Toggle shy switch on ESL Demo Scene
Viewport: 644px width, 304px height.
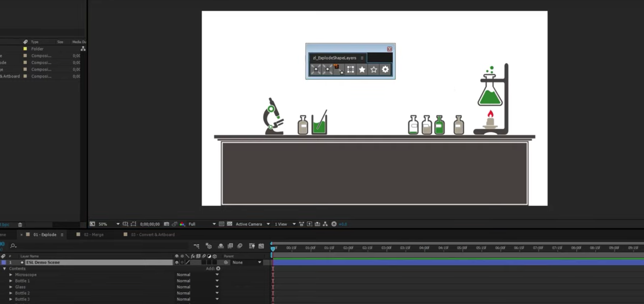click(x=177, y=262)
